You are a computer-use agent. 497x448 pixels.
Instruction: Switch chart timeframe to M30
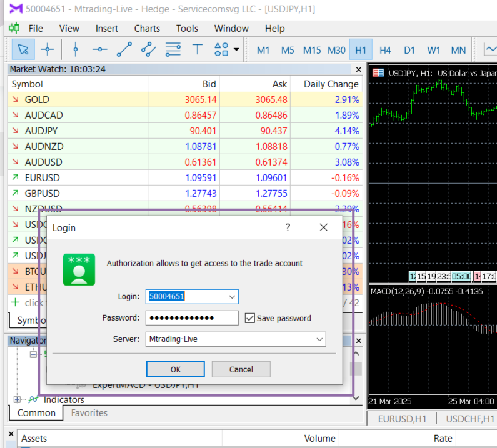point(336,50)
